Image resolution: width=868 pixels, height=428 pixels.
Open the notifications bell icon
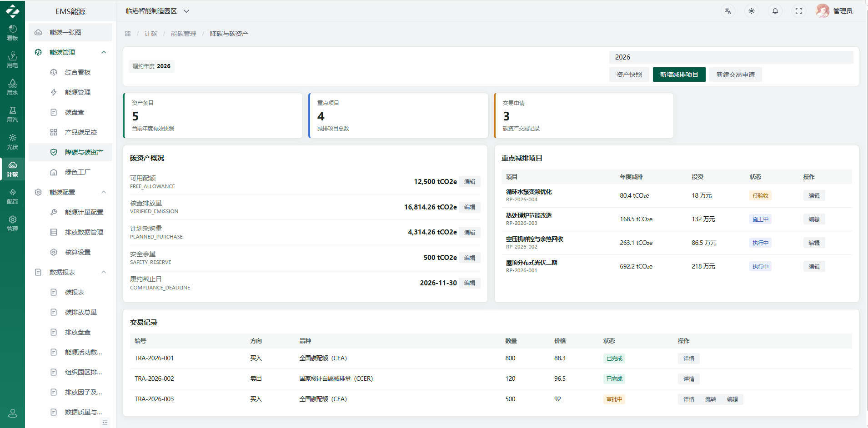[x=775, y=11]
